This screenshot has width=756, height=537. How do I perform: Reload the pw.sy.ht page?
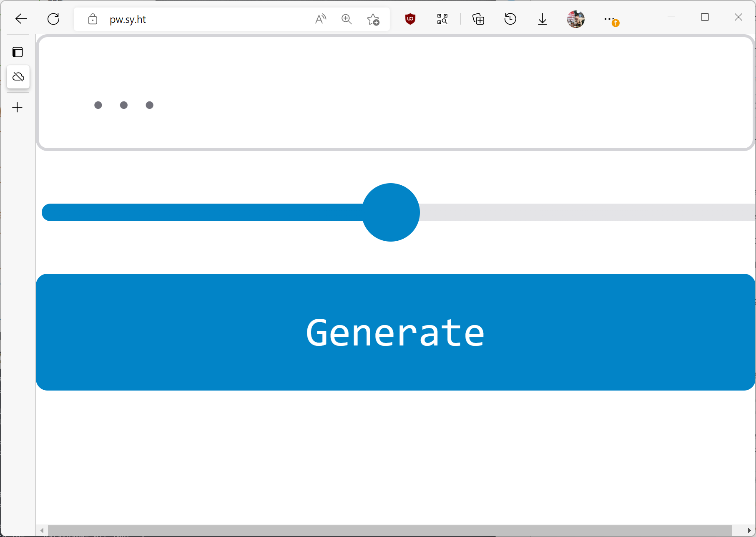click(x=53, y=19)
